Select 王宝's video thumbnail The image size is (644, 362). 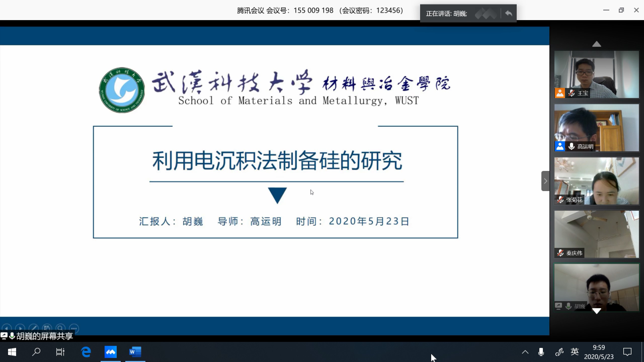point(596,74)
